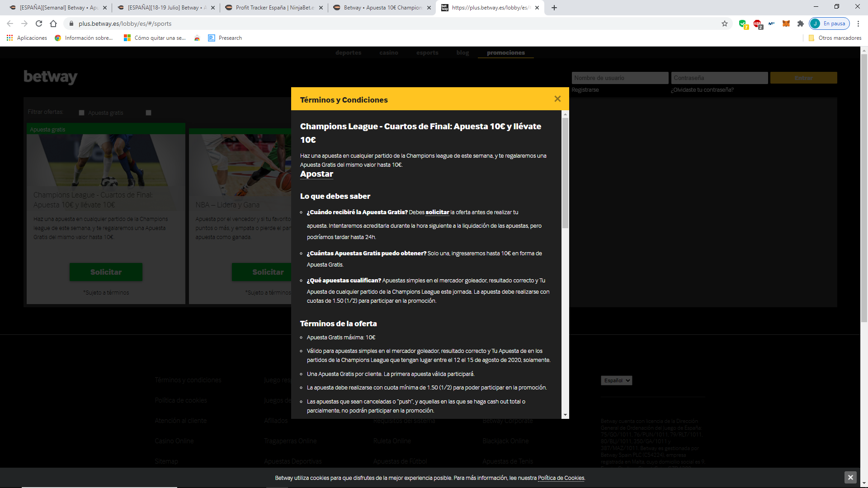Click the browser page vertical scrollbar

click(864, 188)
